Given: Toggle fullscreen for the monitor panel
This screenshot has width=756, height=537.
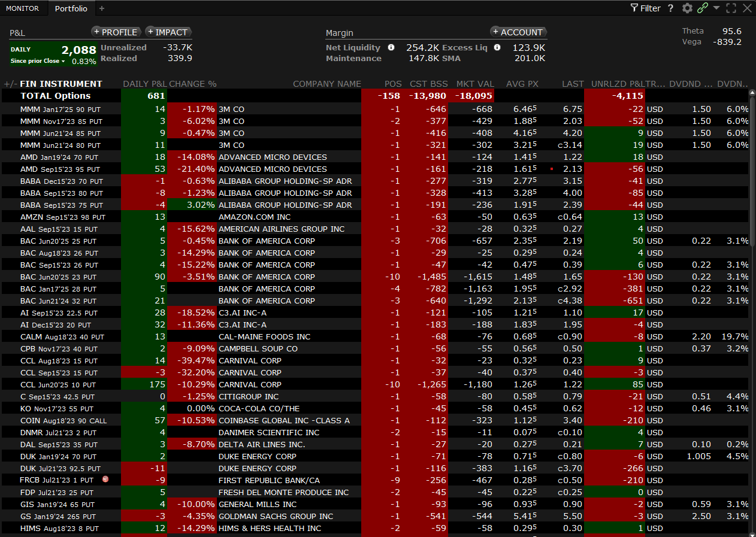Looking at the screenshot, I should 731,8.
